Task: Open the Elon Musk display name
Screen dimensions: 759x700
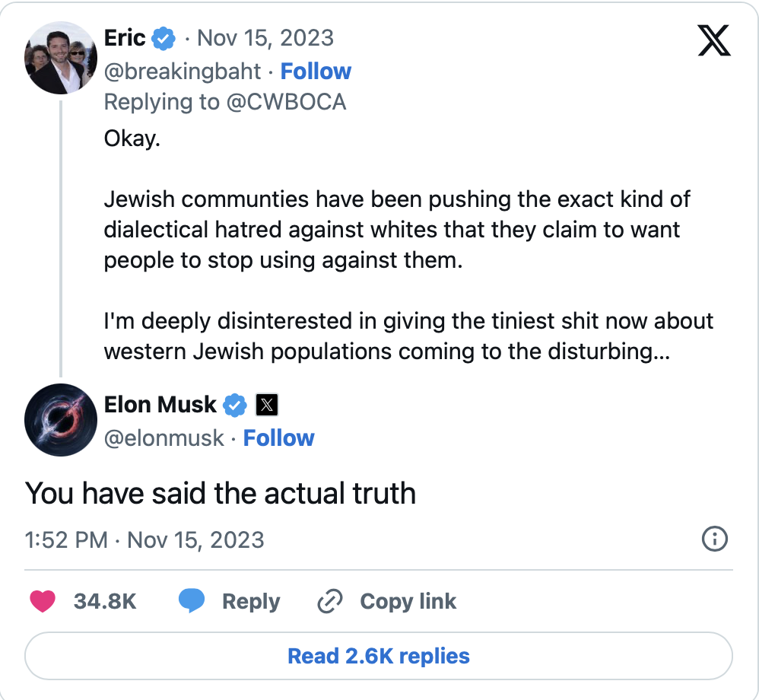Action: (160, 405)
